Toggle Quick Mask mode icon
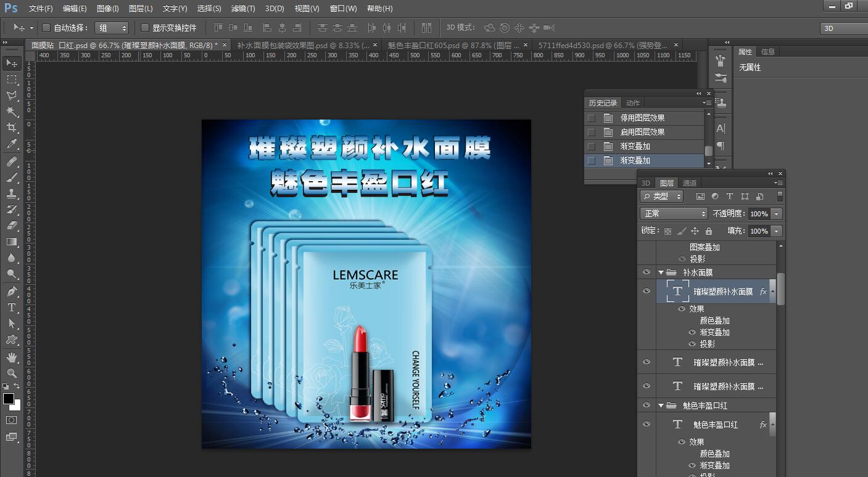 pyautogui.click(x=12, y=420)
